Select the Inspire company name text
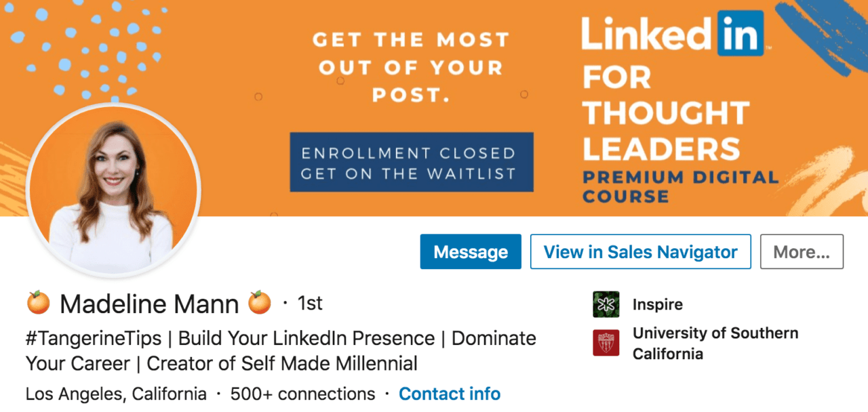Viewport: 868px width, 412px height. (x=657, y=304)
